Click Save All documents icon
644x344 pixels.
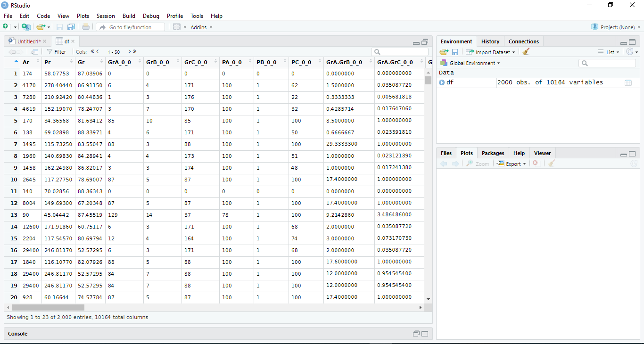(x=71, y=27)
